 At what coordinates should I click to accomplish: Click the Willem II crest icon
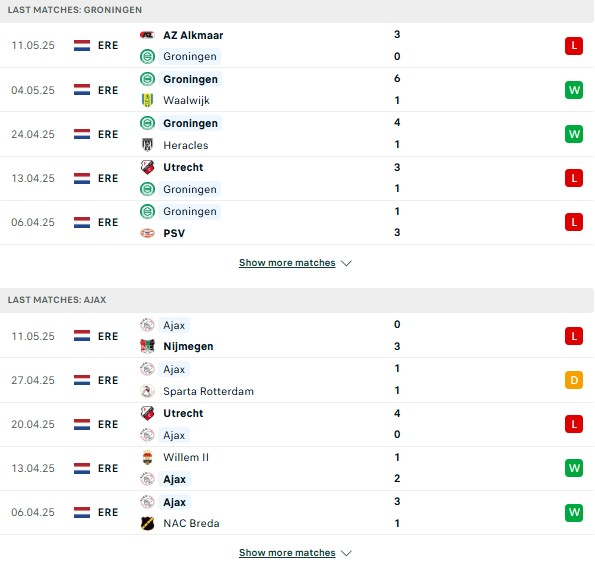147,457
